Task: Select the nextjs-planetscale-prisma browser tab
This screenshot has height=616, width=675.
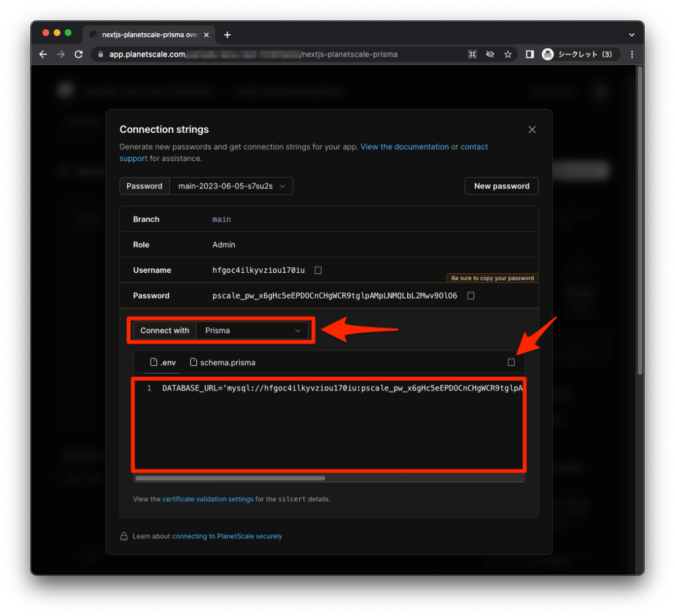Action: pos(149,35)
